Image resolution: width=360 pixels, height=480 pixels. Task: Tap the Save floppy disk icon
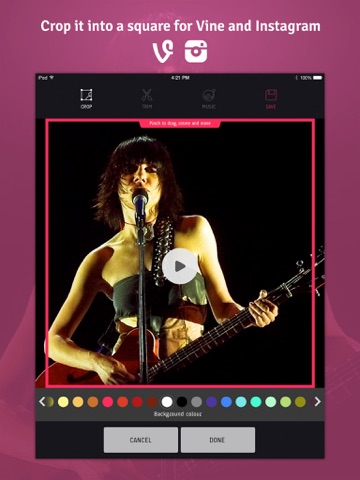point(271,95)
